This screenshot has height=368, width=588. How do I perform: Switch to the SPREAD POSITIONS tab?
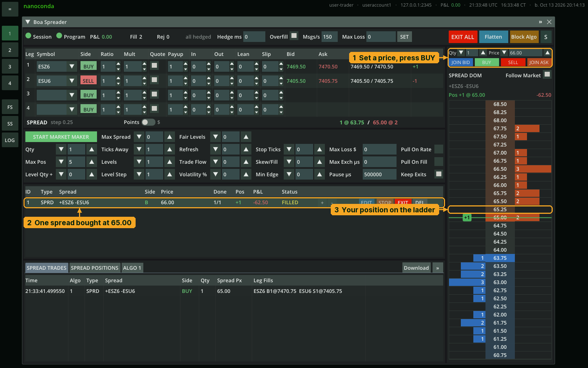point(95,268)
